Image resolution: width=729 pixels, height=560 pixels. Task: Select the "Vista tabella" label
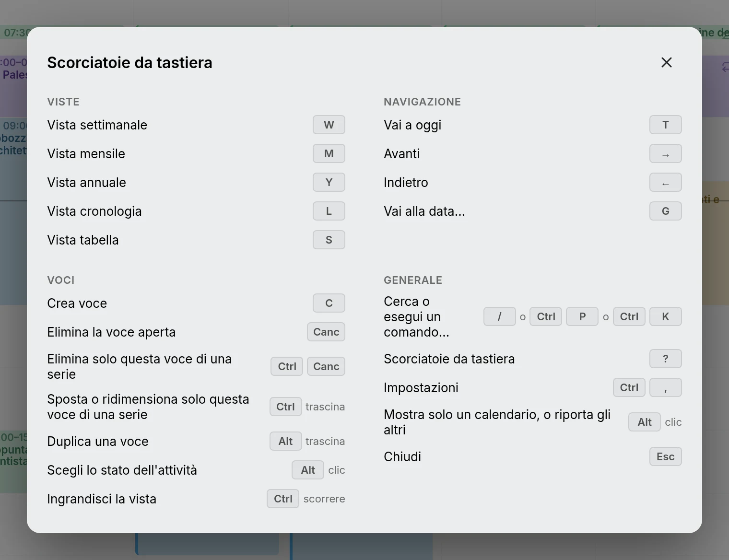click(x=82, y=240)
